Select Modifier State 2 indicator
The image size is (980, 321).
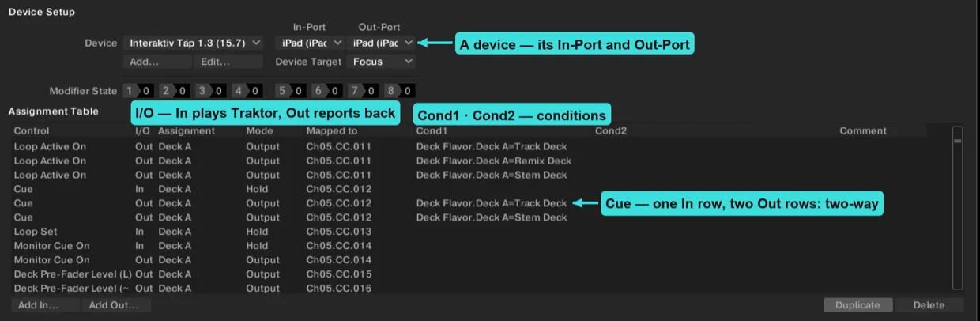point(175,91)
